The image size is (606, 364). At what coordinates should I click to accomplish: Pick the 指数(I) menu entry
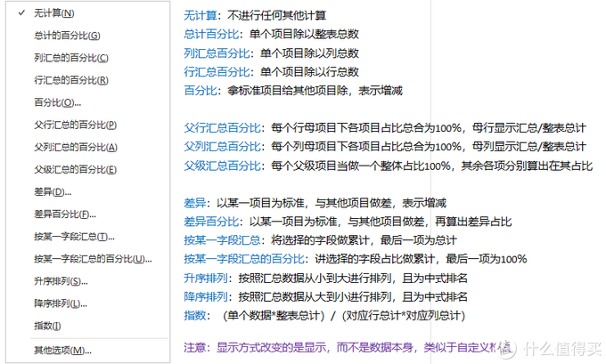pyautogui.click(x=47, y=326)
